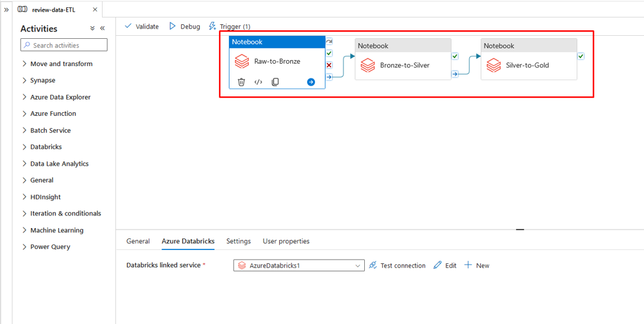Click Silver-to-Gold green success handle
The image size is (644, 324).
581,56
